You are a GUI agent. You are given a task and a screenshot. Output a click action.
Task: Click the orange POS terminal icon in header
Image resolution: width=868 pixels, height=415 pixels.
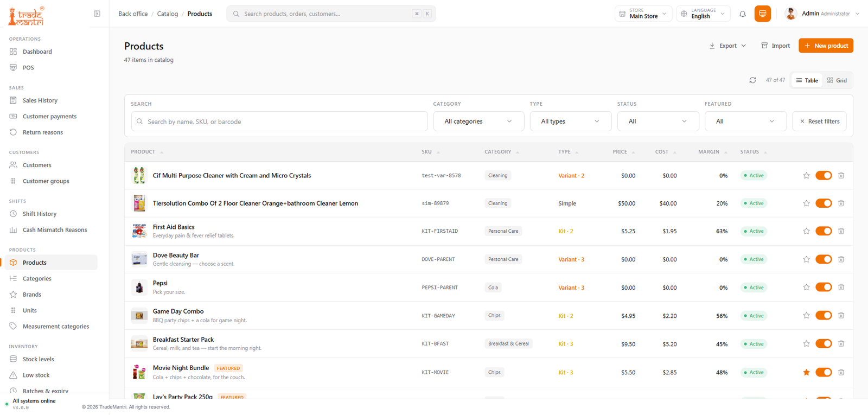[762, 14]
